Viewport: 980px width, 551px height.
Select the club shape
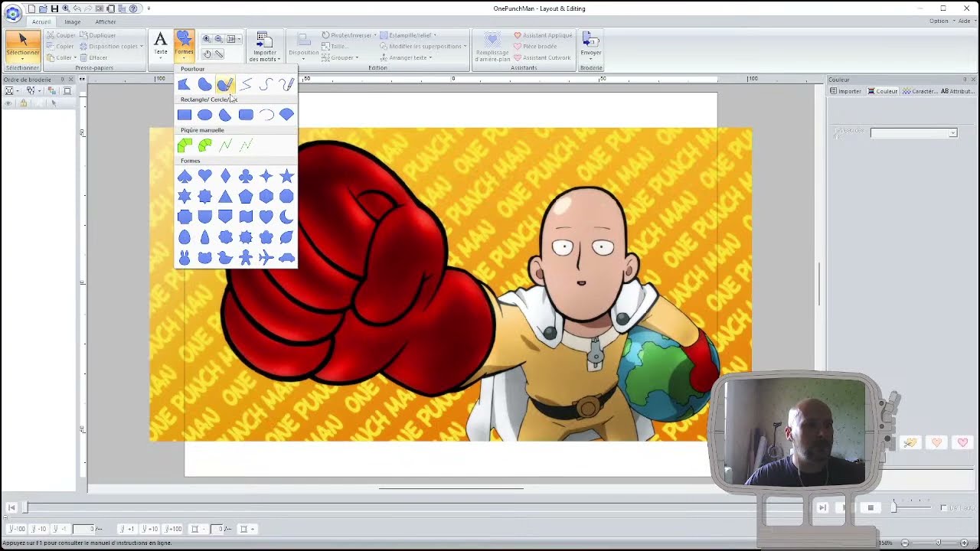tap(246, 176)
